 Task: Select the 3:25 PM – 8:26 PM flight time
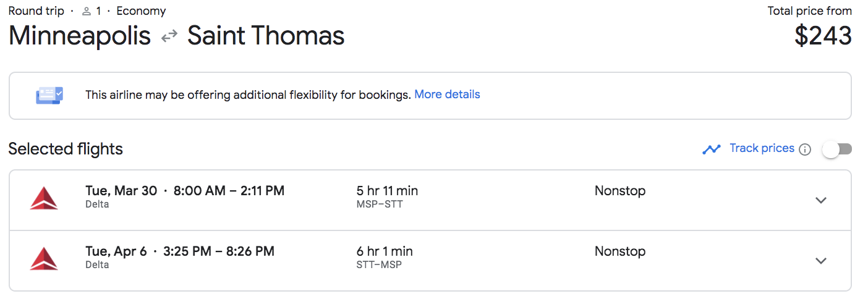point(219,251)
